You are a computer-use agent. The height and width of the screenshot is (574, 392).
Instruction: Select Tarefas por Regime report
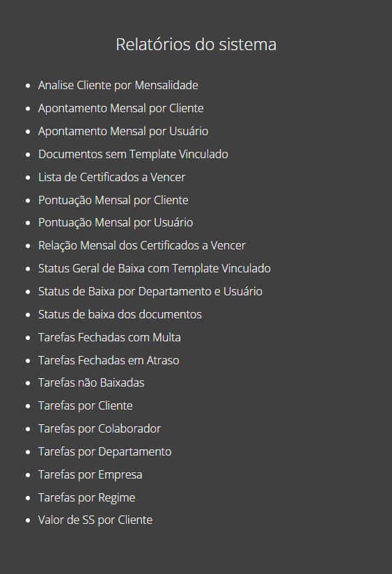coord(87,498)
